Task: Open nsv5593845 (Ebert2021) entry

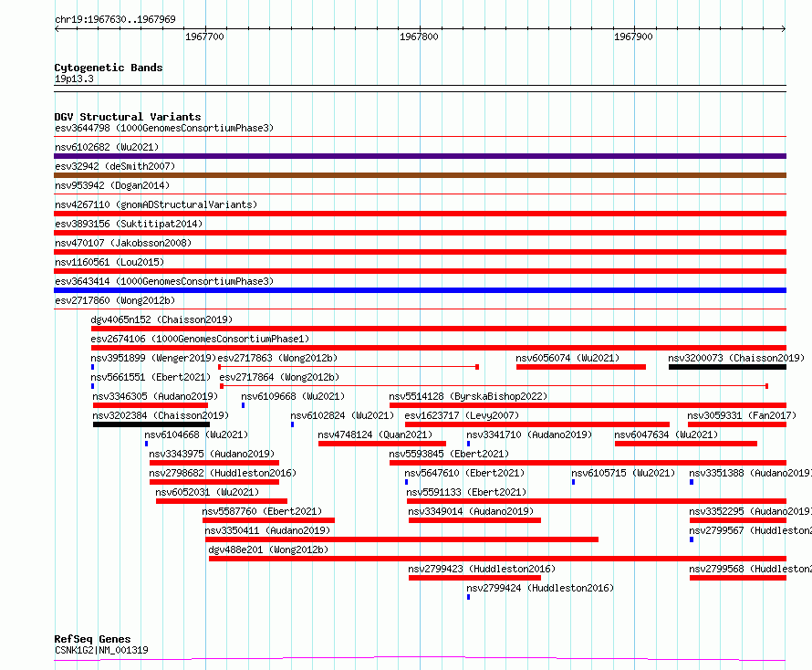Action: coord(449,454)
